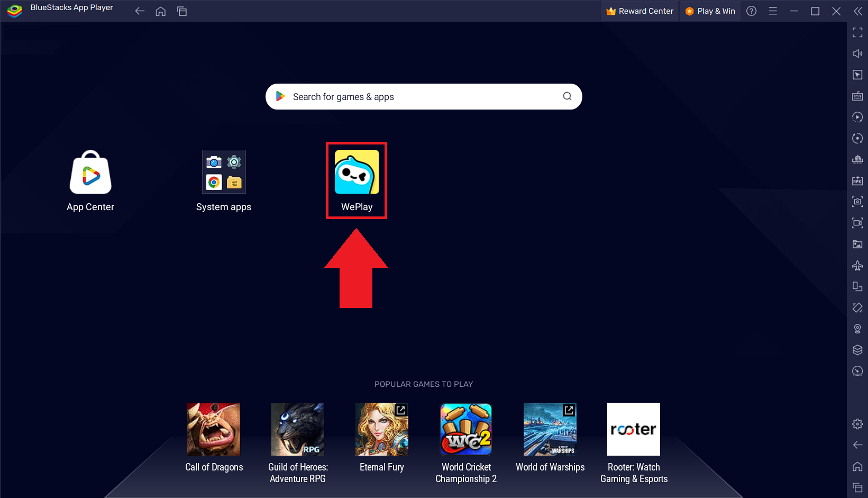
Task: Open Game controls from the keyboard icon
Action: 857,96
